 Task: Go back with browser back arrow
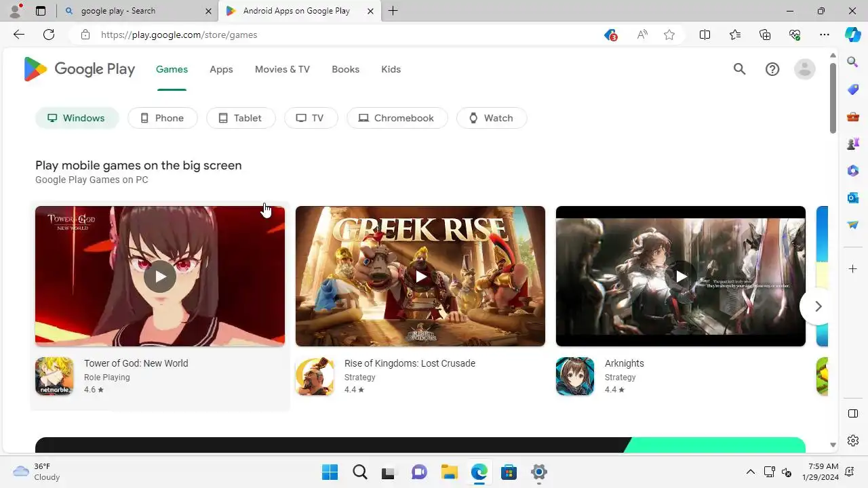pos(19,35)
